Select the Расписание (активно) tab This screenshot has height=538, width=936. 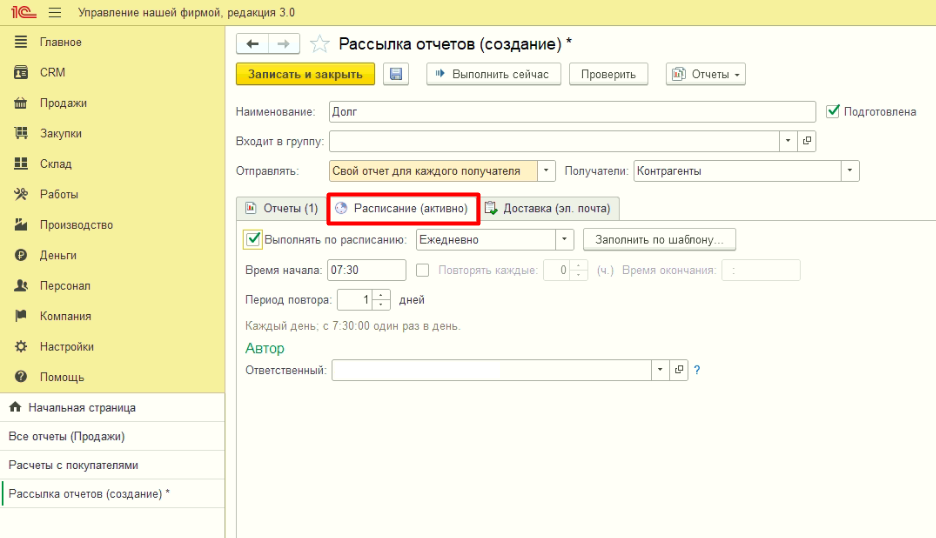point(403,208)
